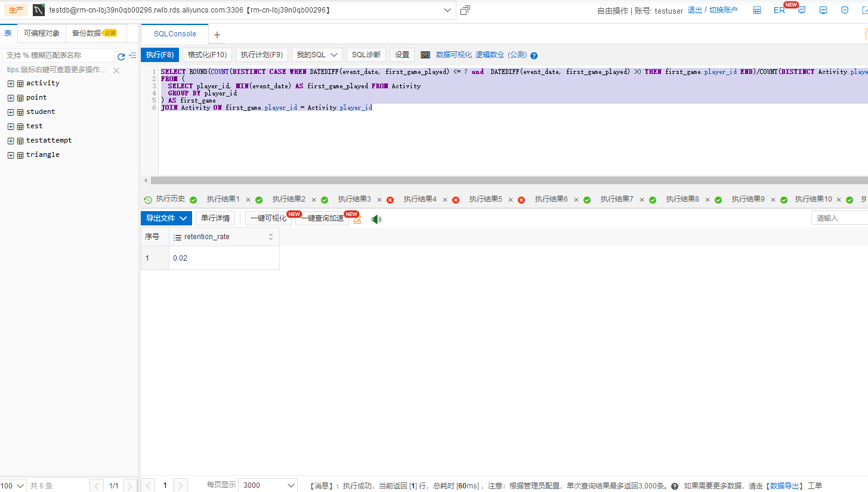Click the table icon of triangle
Screen dimensions: 868x492
20,155
